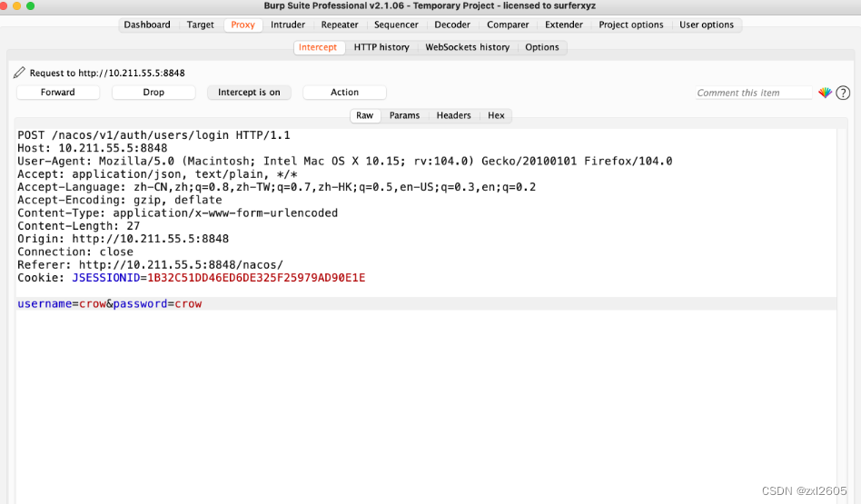Open the Action dropdown menu

[x=344, y=93]
